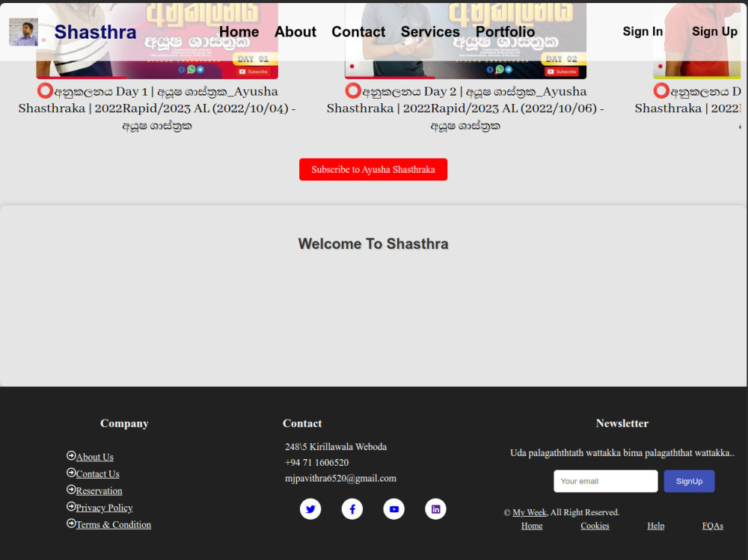The height and width of the screenshot is (560, 748).
Task: Click address 248\5 Kirillawala Weboda
Action: [x=336, y=446]
